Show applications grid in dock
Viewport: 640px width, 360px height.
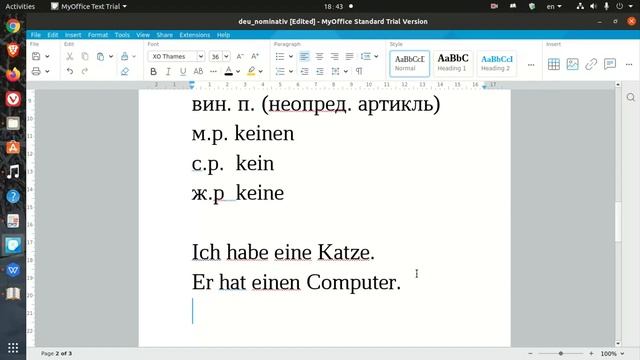[13, 348]
